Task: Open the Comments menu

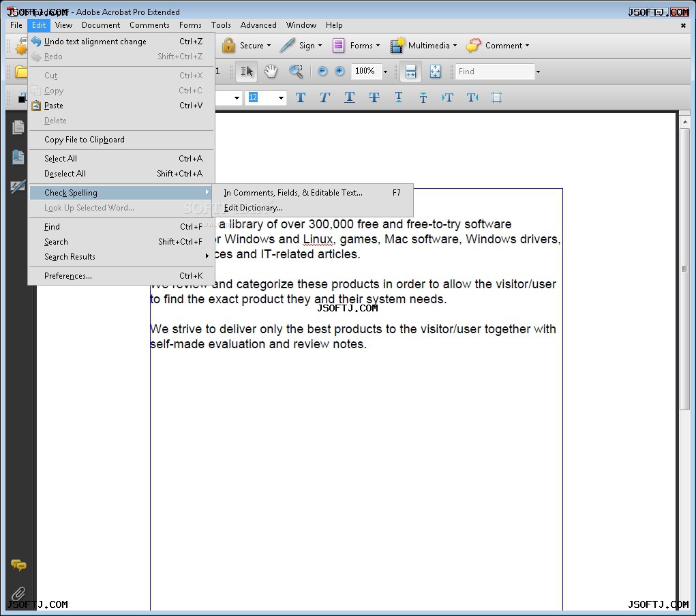Action: [149, 25]
